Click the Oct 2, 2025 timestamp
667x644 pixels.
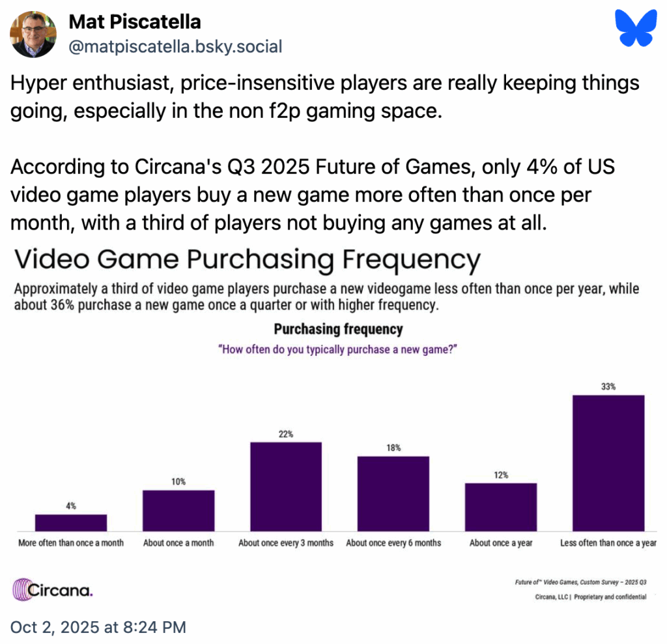click(x=98, y=627)
